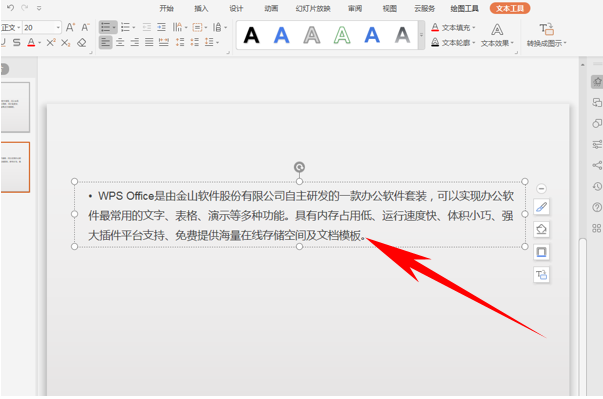
Task: Open 文本效果 text effects menu
Action: point(497,35)
